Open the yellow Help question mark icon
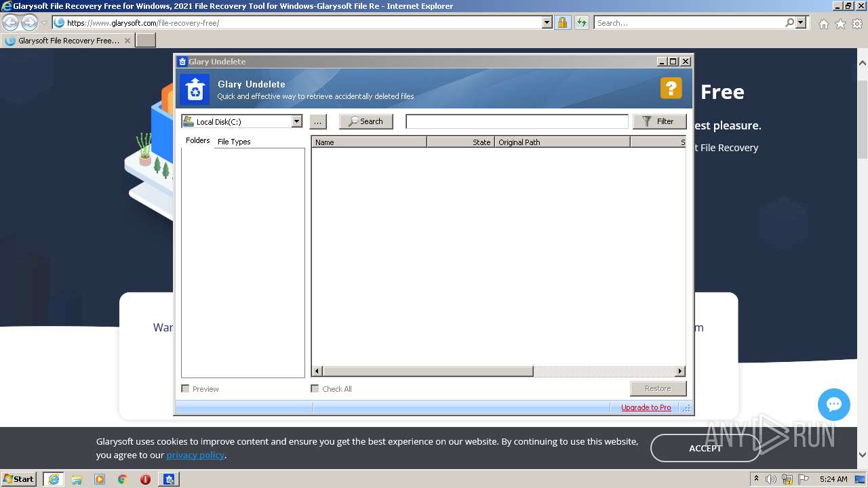This screenshot has height=488, width=868. pos(671,88)
